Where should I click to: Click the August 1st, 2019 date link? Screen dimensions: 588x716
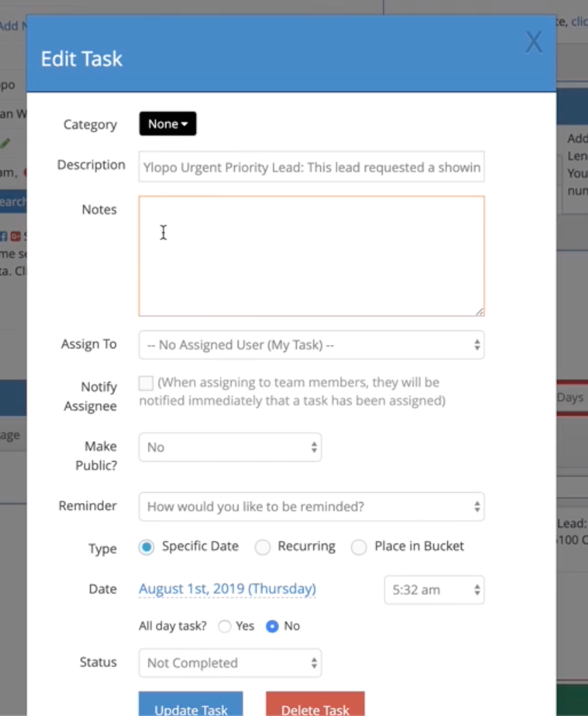[x=227, y=589]
